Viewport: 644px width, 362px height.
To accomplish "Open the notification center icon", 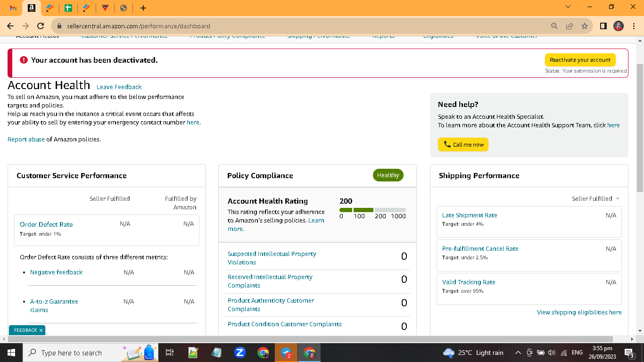I will [628, 353].
